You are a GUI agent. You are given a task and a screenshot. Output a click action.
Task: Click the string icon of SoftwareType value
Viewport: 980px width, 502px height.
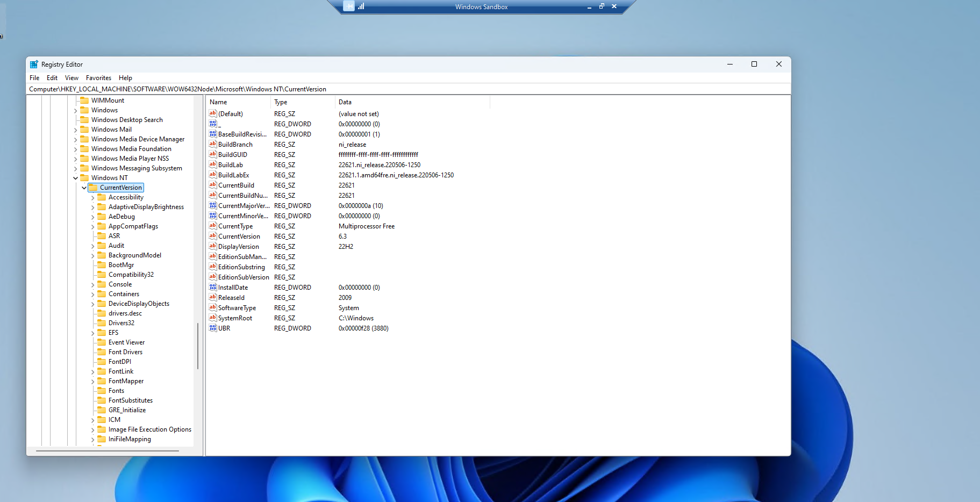pos(213,307)
